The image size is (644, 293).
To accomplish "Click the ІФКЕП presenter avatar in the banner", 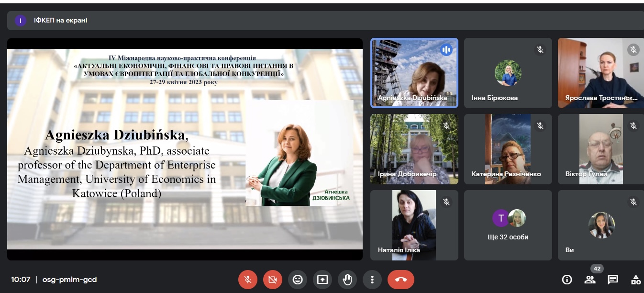I will click(x=21, y=21).
